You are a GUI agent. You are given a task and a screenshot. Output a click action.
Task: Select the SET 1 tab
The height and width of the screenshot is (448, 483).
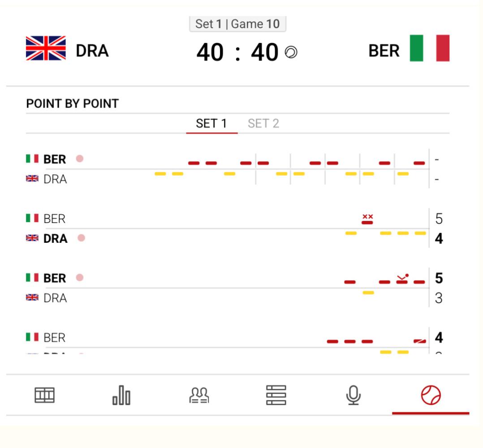[211, 124]
